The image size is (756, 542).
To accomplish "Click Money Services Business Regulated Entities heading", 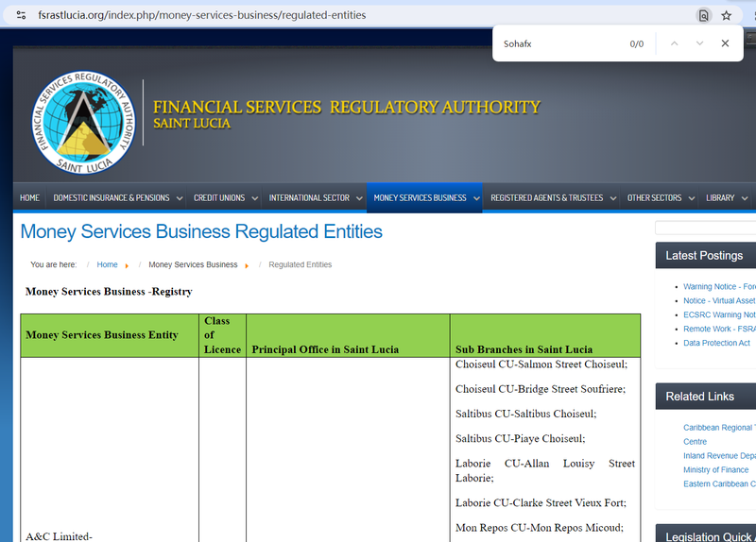I will pyautogui.click(x=201, y=231).
